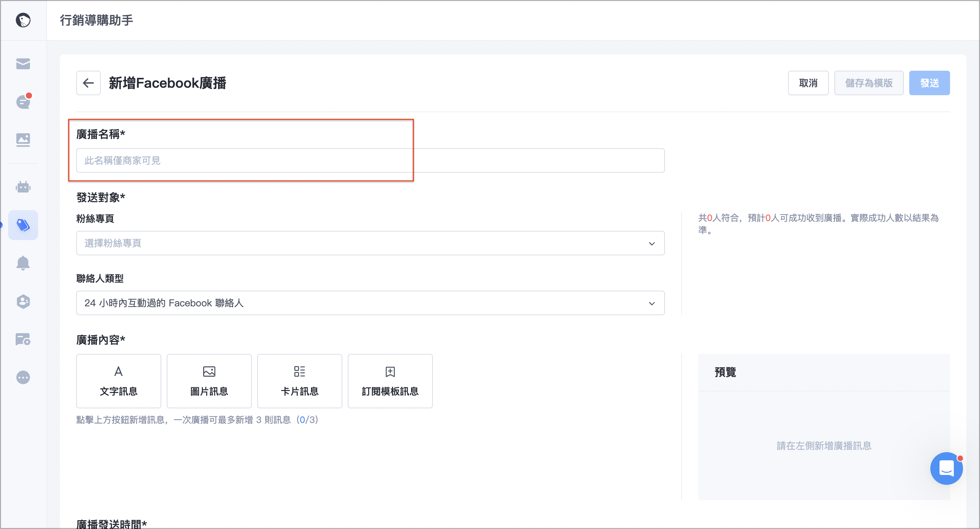This screenshot has height=529, width=980.
Task: Focus the 廣播名稱 broadcast name input field
Action: (371, 160)
